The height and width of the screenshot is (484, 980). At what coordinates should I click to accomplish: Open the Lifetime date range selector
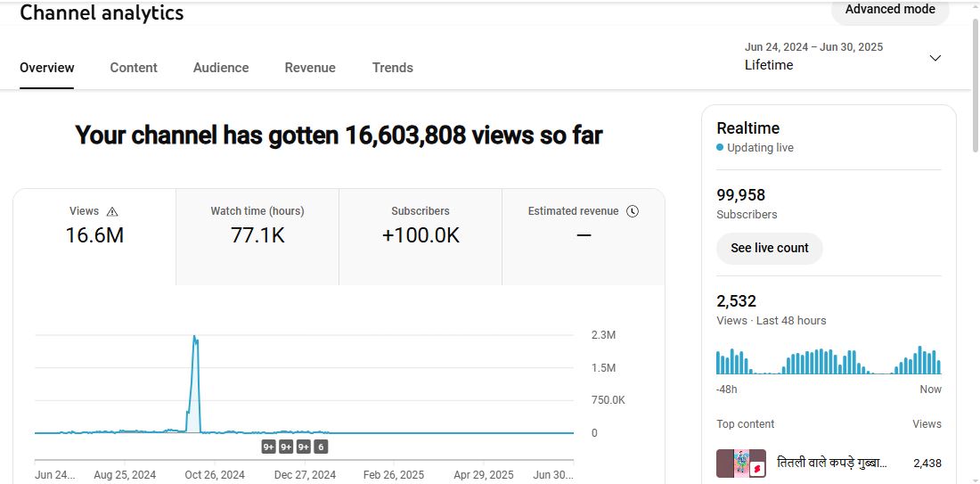(x=843, y=56)
